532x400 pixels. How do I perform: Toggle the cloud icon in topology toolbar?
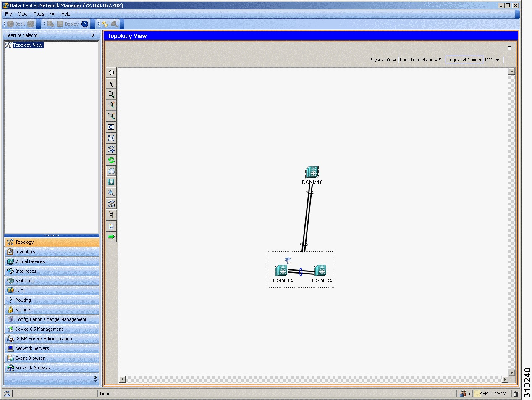[111, 171]
